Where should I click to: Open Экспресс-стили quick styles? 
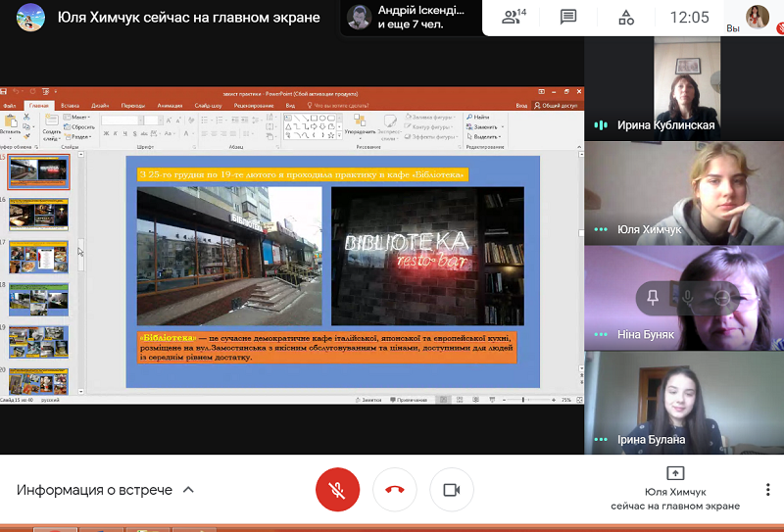[389, 127]
